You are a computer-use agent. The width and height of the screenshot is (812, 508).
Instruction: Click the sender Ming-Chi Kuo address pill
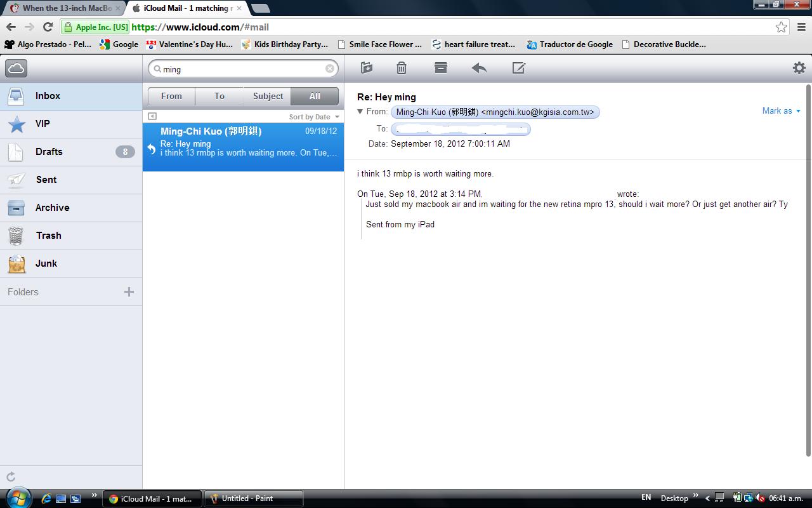[x=495, y=112]
